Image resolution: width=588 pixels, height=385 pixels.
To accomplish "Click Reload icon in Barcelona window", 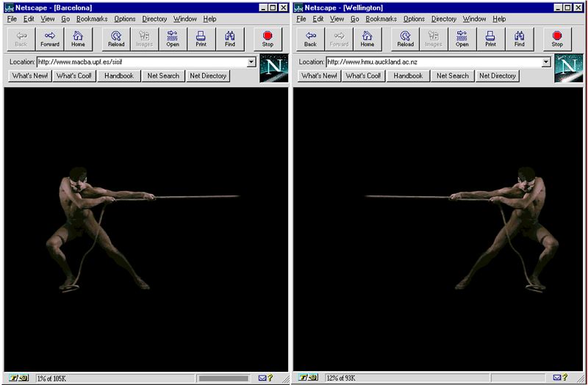I will coord(116,39).
